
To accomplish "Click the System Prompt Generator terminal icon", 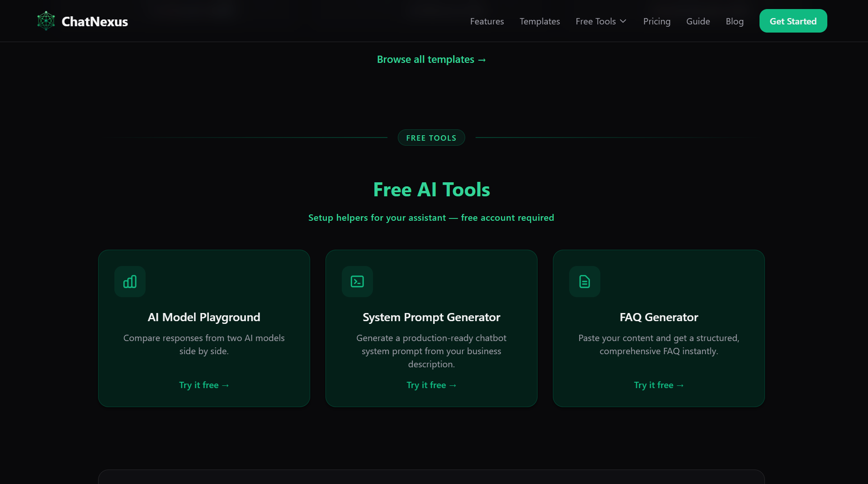I will [x=357, y=281].
